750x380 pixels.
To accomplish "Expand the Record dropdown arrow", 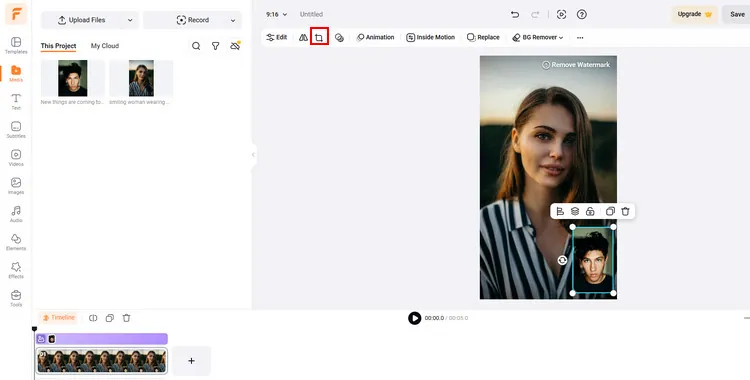I will 233,20.
